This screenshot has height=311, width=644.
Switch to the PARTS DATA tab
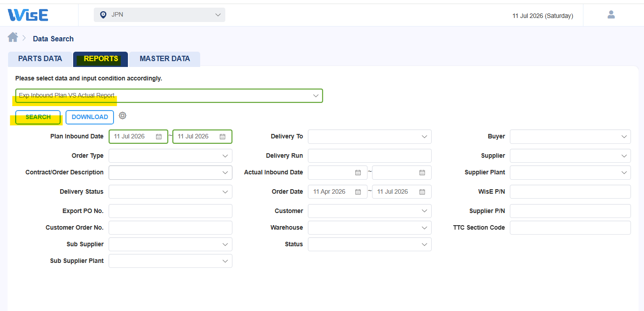[x=40, y=59]
